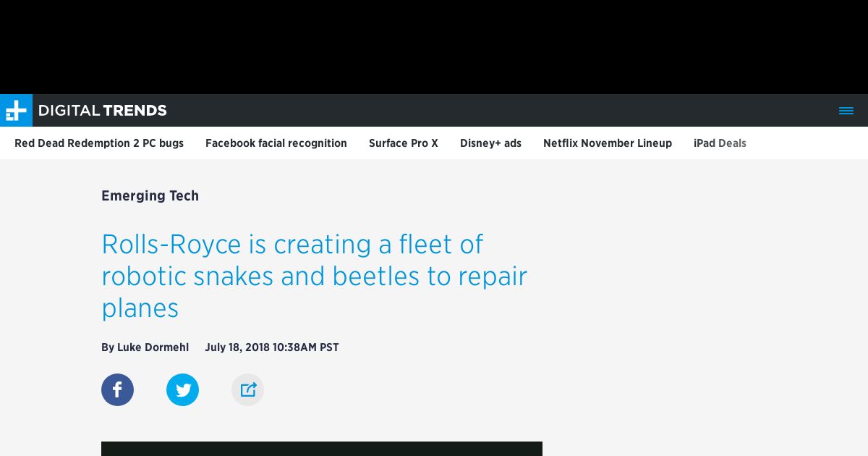Open the share options icon
The height and width of the screenshot is (456, 868).
(x=247, y=389)
